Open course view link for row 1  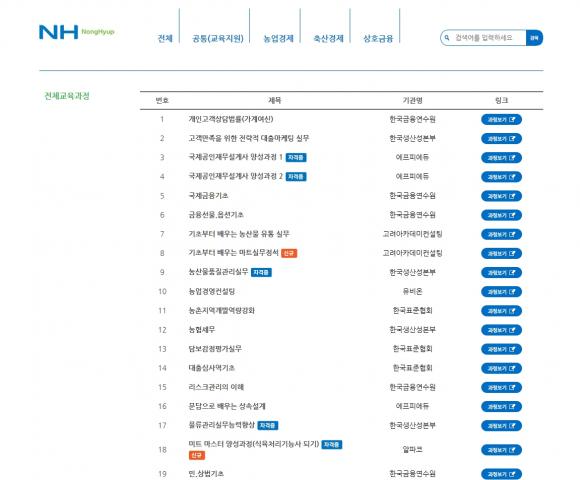coord(501,119)
